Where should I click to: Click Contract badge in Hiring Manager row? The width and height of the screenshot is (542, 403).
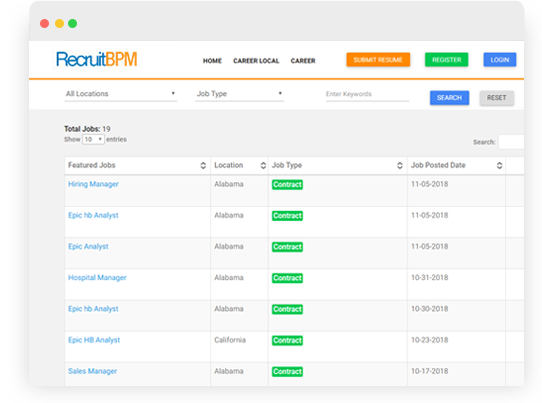(x=287, y=185)
